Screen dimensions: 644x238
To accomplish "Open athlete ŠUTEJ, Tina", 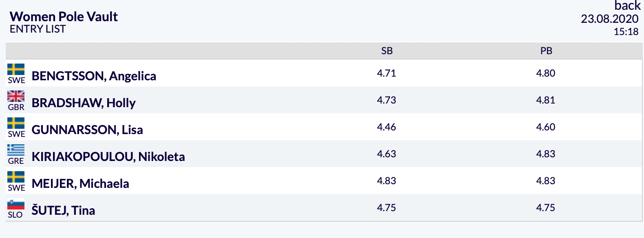I will (63, 210).
